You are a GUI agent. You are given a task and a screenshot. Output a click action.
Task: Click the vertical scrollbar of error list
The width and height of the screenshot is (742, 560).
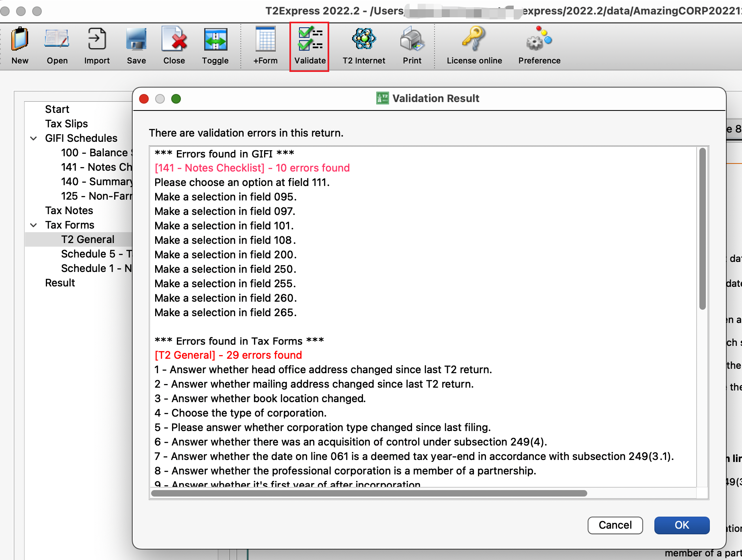click(703, 229)
